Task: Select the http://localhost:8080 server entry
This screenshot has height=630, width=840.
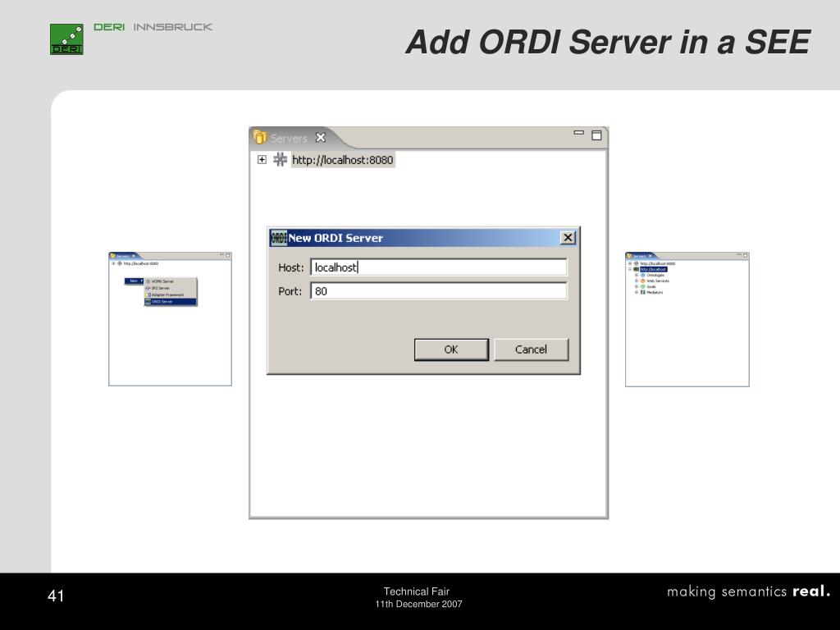Action: click(343, 160)
